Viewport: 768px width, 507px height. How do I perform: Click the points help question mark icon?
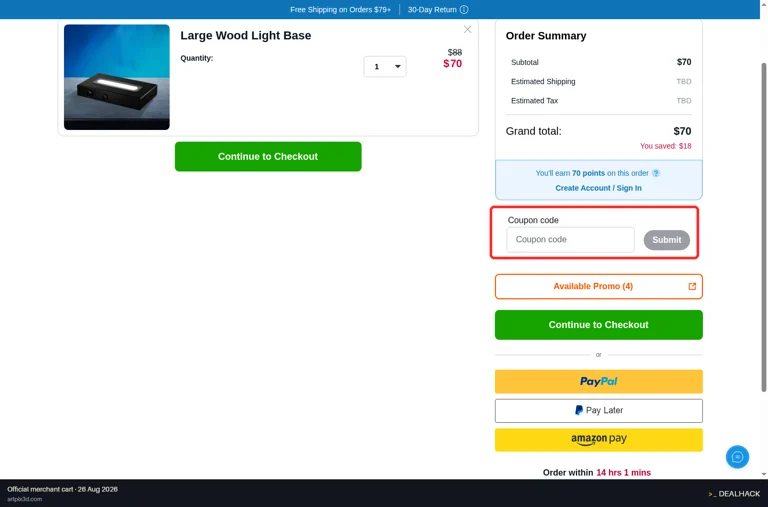click(x=656, y=173)
